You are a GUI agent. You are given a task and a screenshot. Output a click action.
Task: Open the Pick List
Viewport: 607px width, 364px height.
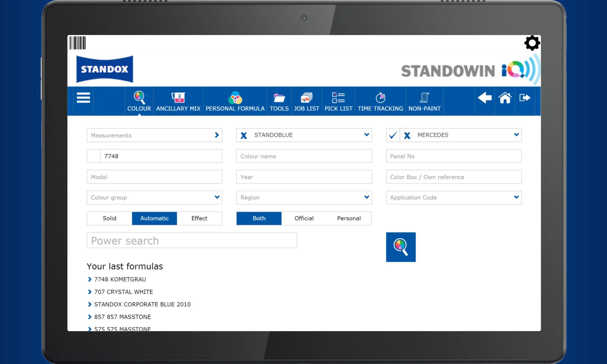tap(338, 101)
